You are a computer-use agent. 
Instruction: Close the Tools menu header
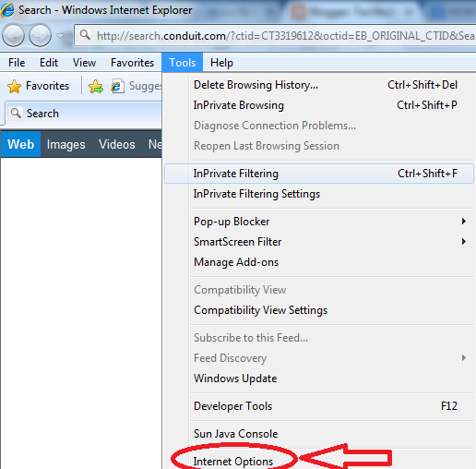tap(183, 63)
